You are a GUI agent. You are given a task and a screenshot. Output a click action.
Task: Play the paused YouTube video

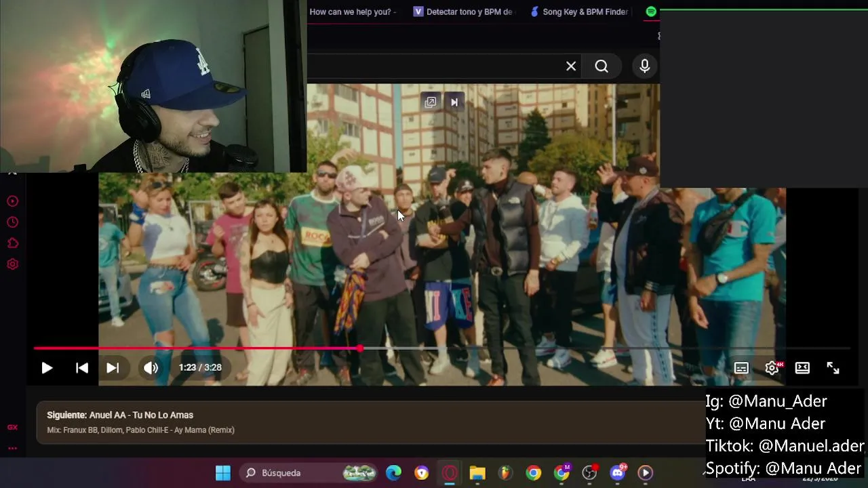(x=47, y=368)
